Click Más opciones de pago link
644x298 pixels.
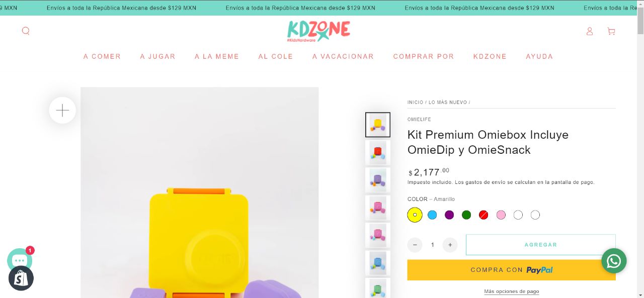512,291
